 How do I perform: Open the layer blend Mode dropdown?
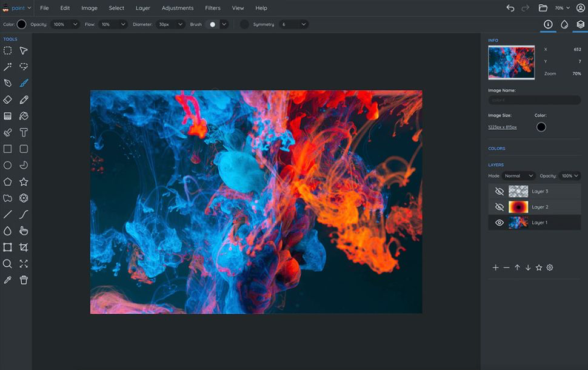[518, 176]
